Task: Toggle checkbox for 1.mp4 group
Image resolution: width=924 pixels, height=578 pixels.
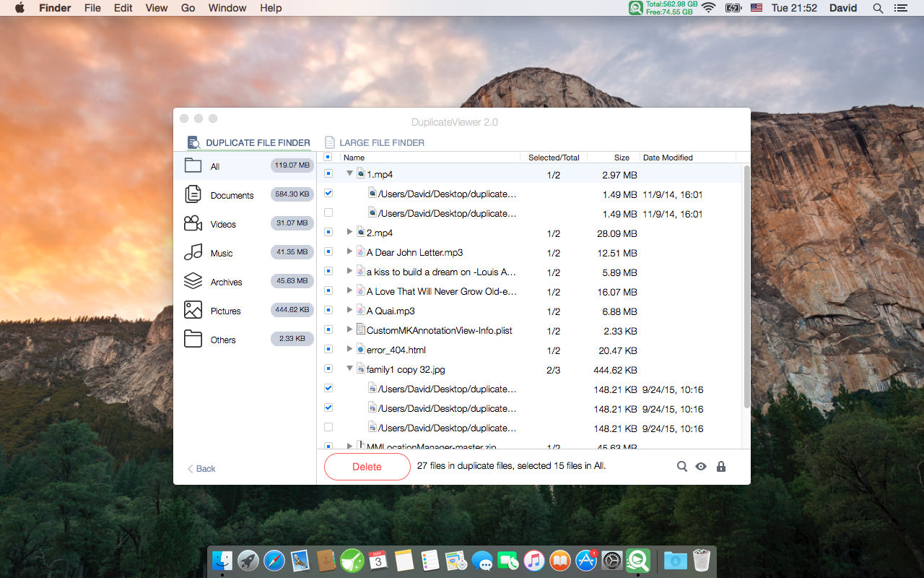Action: [x=328, y=173]
